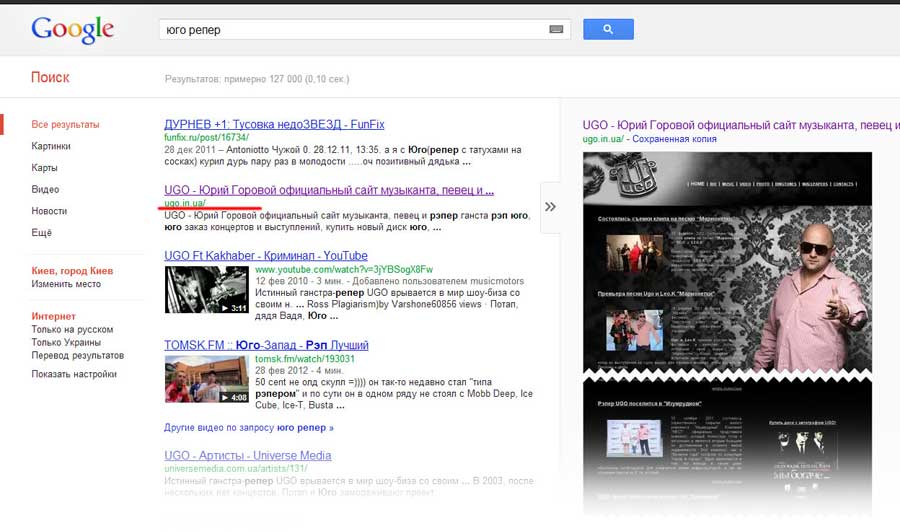
Task: Filter by 'Только на русском'
Action: click(72, 330)
